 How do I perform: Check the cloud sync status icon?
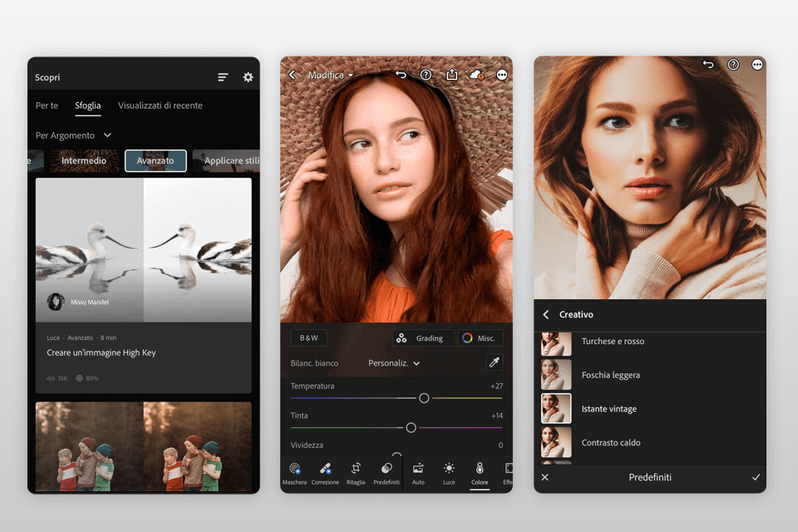(477, 75)
